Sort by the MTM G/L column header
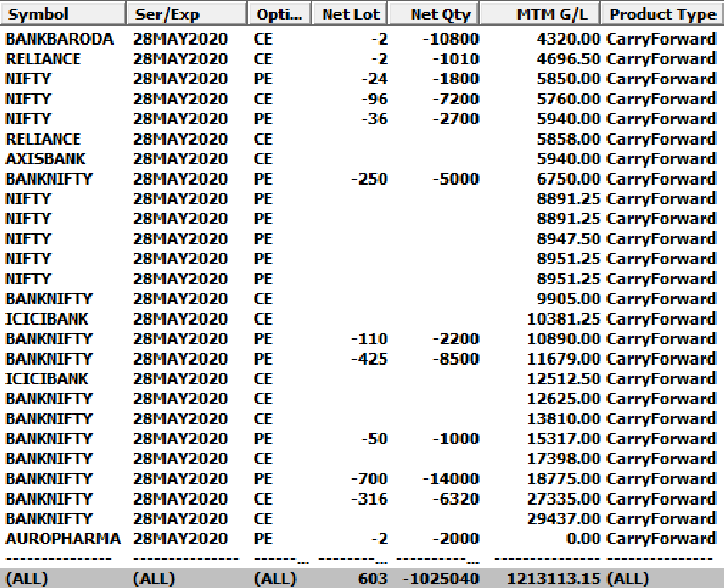Image resolution: width=724 pixels, height=588 pixels. pyautogui.click(x=540, y=14)
